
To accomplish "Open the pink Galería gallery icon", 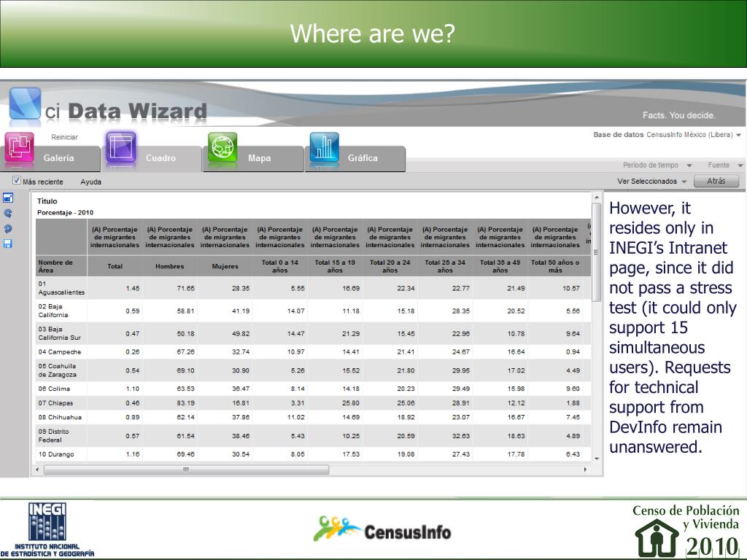I will [x=19, y=147].
